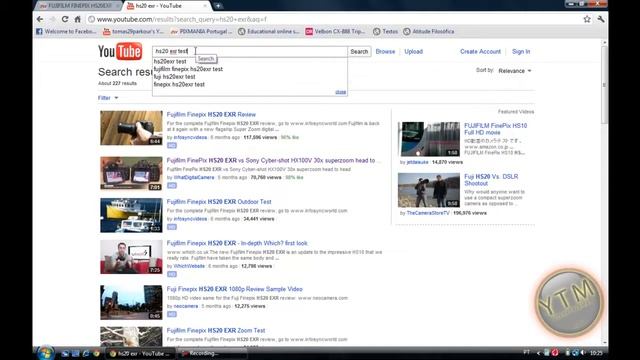Go to the browser Home icon
Image resolution: width=640 pixels, height=360 pixels.
pos(78,19)
